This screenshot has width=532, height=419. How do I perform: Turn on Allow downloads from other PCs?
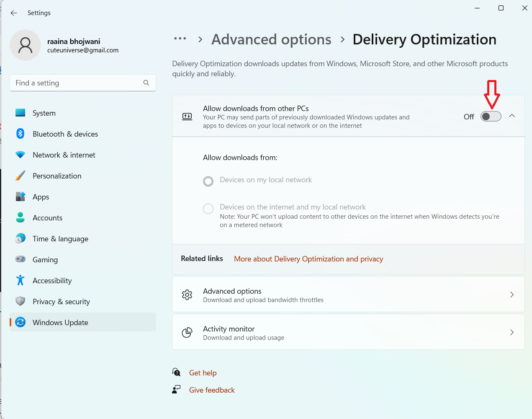pos(491,116)
